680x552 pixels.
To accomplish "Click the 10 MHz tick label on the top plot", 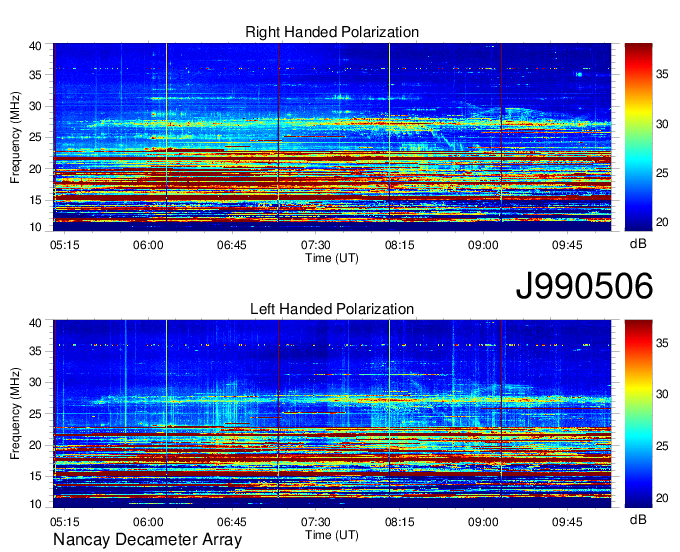I will click(36, 227).
